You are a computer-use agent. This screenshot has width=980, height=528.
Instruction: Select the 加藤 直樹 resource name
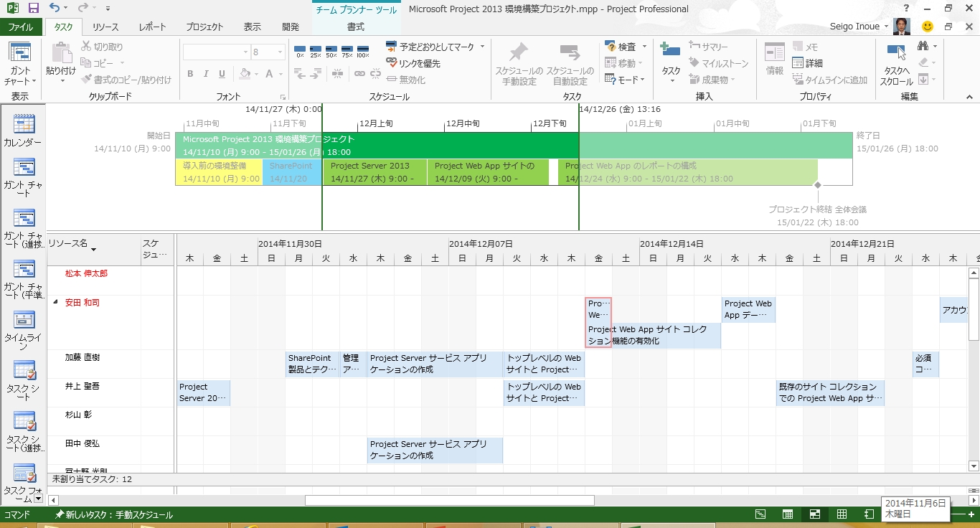coord(83,357)
